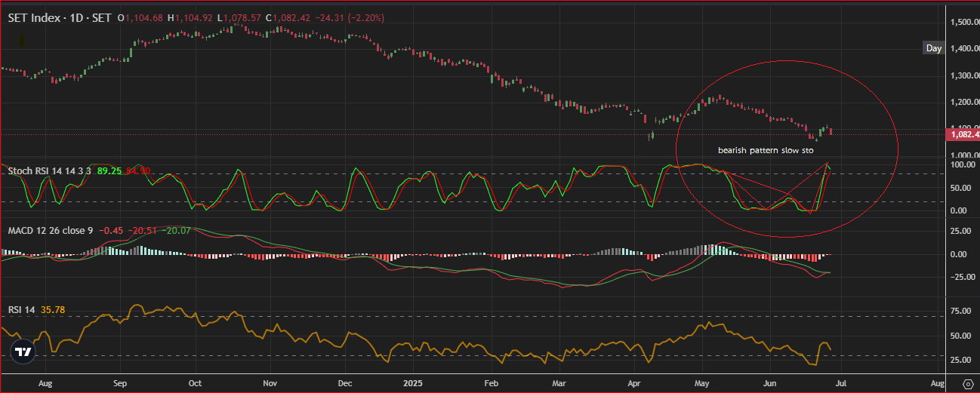The height and width of the screenshot is (393, 980).
Task: Click the Oct label on time axis
Action: [x=195, y=383]
